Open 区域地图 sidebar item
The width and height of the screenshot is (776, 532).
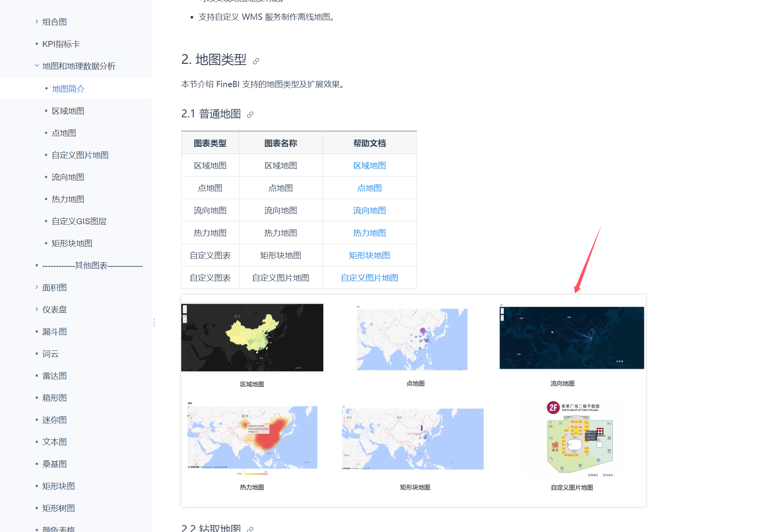pos(68,111)
